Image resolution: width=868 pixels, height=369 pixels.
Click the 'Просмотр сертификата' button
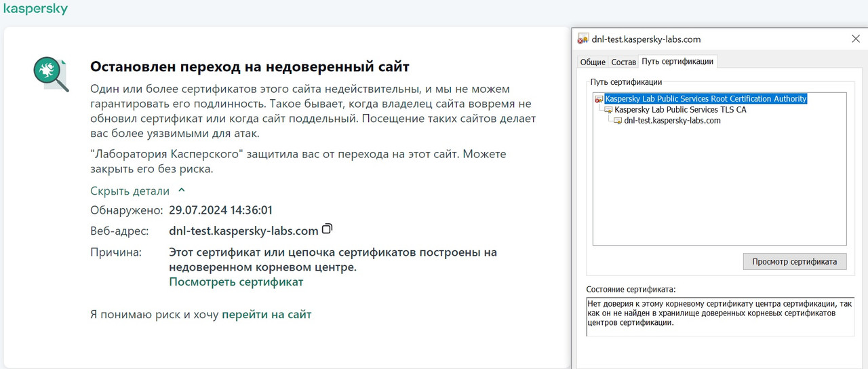(x=795, y=261)
